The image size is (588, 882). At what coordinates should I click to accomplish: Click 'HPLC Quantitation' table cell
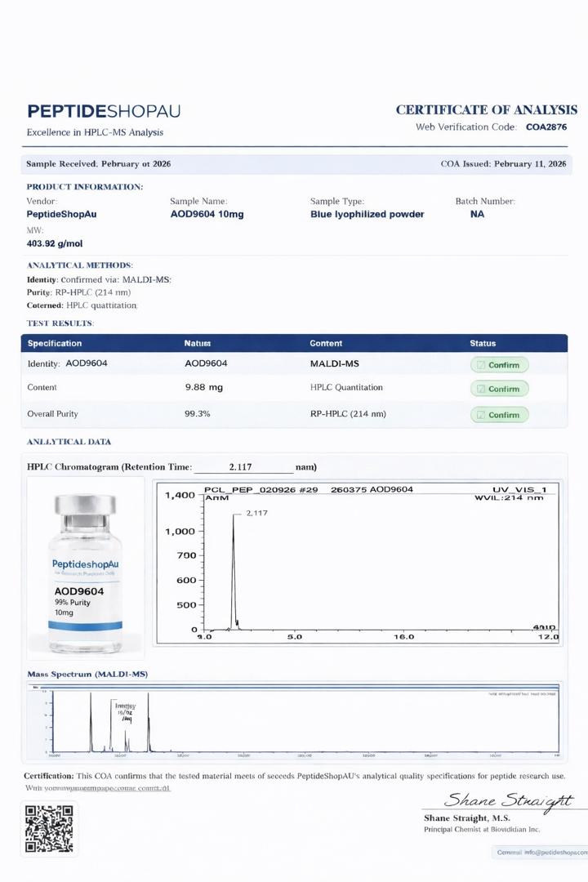[346, 387]
